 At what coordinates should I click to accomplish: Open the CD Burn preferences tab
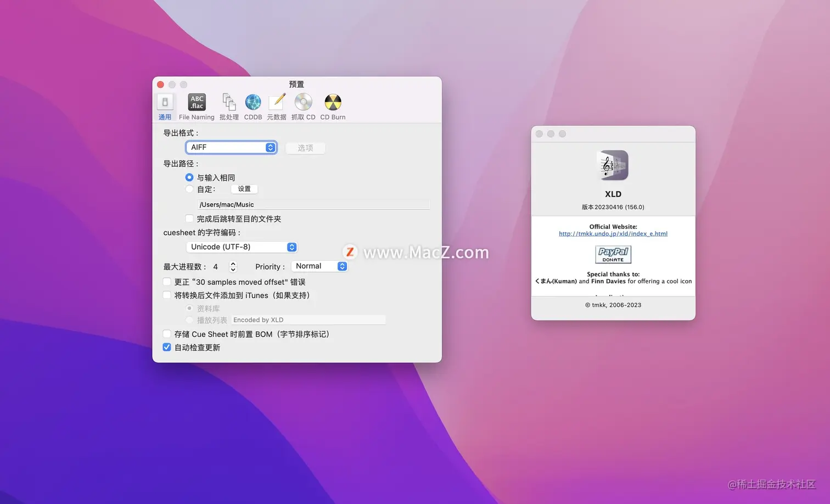click(333, 107)
